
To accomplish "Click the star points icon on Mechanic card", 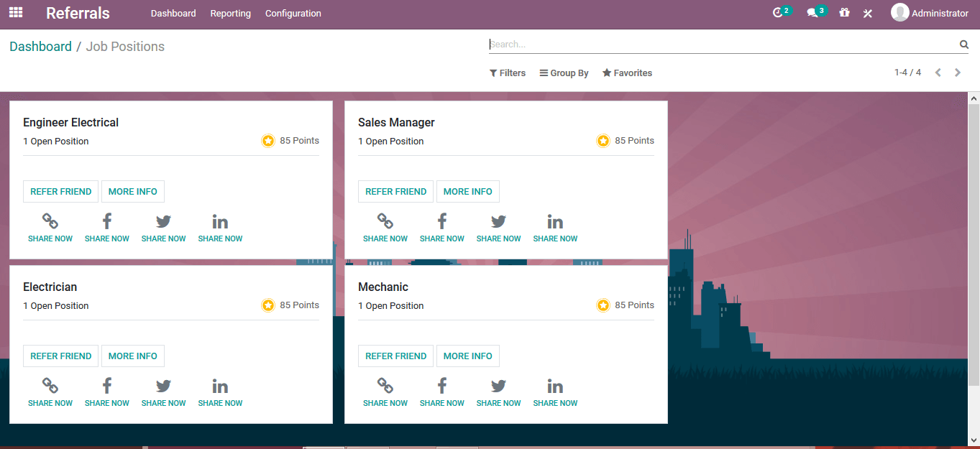I will click(x=603, y=305).
